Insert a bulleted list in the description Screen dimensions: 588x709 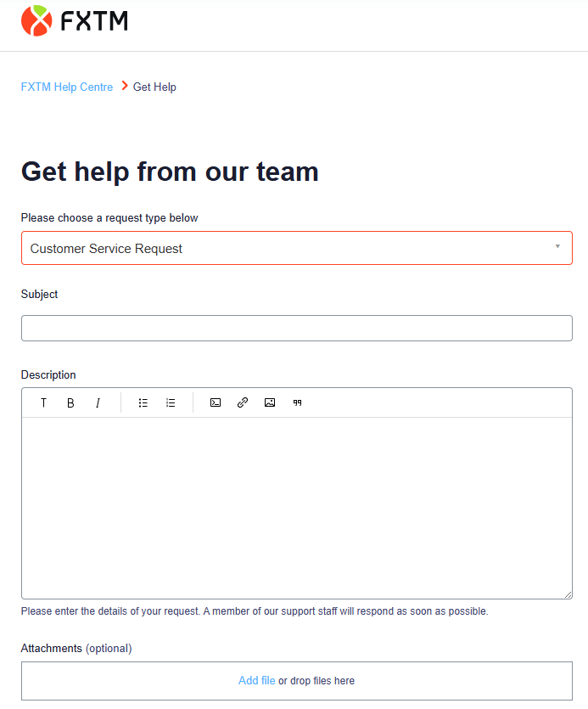143,402
